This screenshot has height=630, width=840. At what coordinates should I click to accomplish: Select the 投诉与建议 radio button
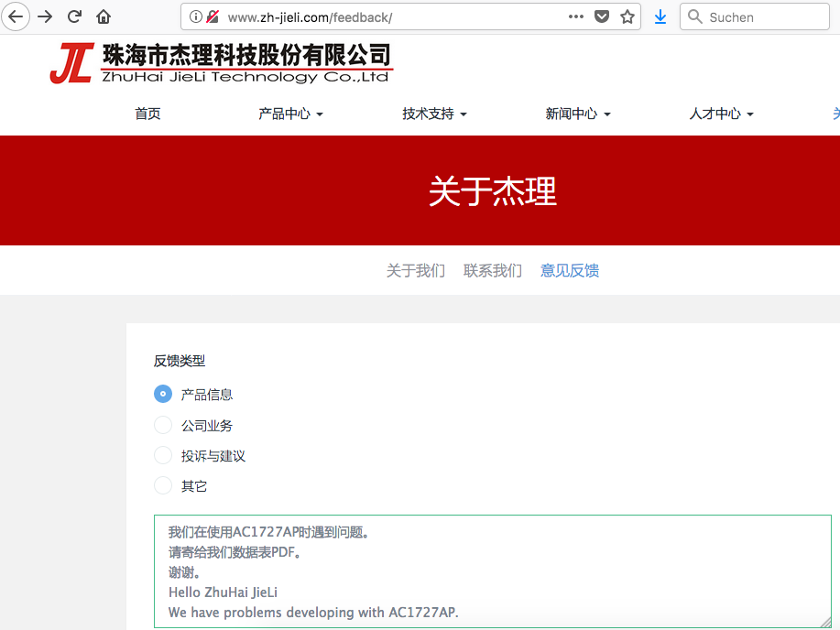coord(163,455)
